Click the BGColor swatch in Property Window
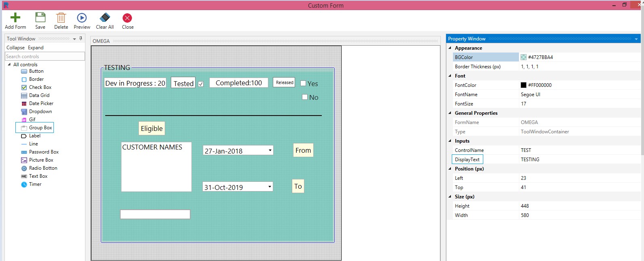Image resolution: width=644 pixels, height=261 pixels. [x=523, y=57]
